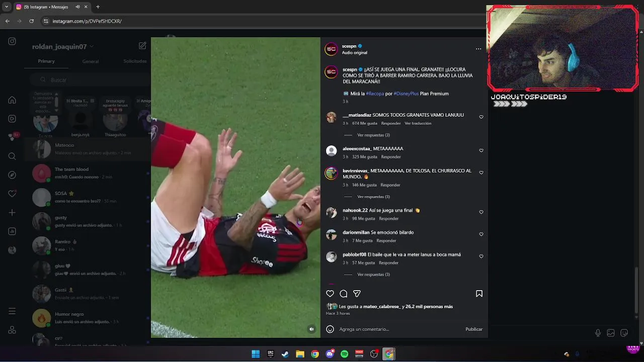Click scespn profile avatar in post header
Screen dimensions: 644x362
pyautogui.click(x=331, y=49)
